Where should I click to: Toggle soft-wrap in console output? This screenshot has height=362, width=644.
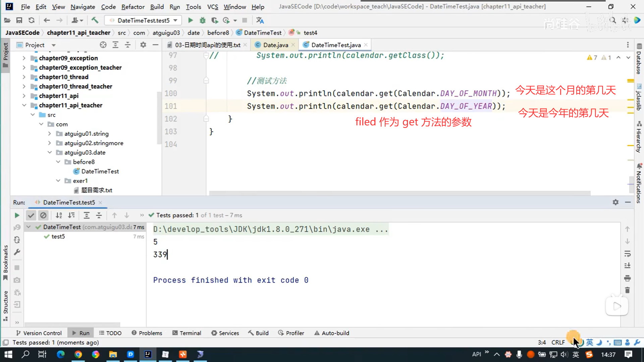tap(627, 253)
